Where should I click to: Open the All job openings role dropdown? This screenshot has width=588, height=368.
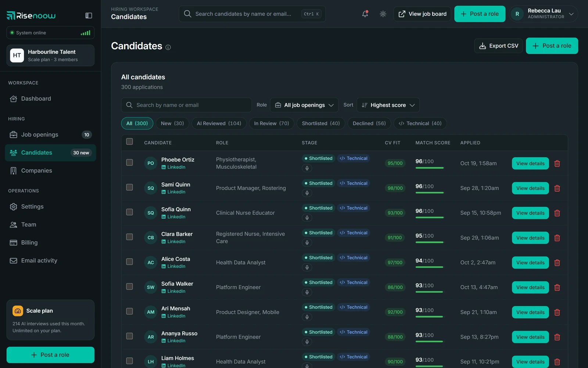coord(304,105)
